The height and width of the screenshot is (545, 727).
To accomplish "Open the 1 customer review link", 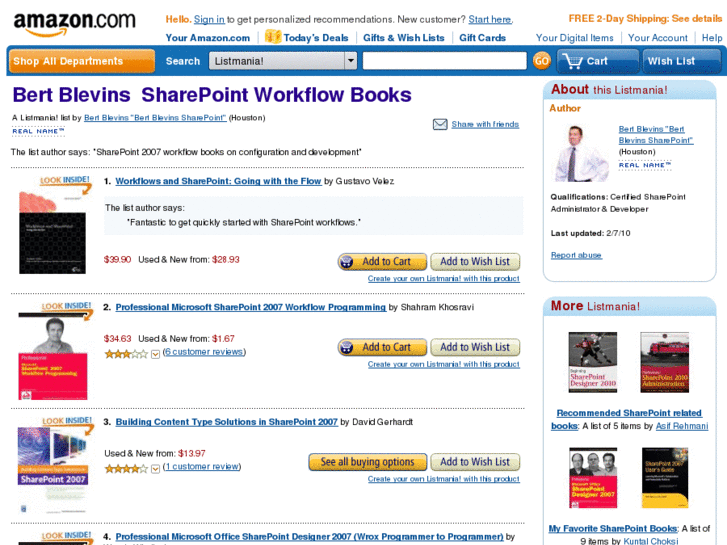I will 202,466.
